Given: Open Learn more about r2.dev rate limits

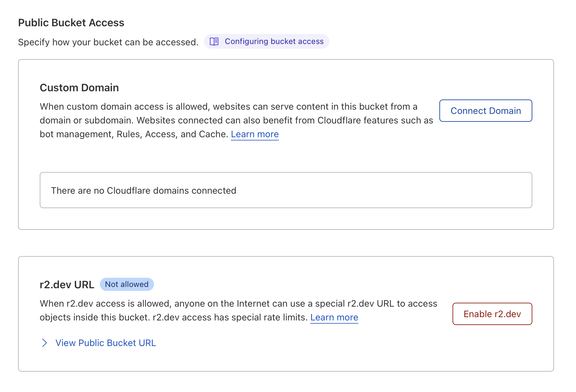Looking at the screenshot, I should [x=334, y=317].
